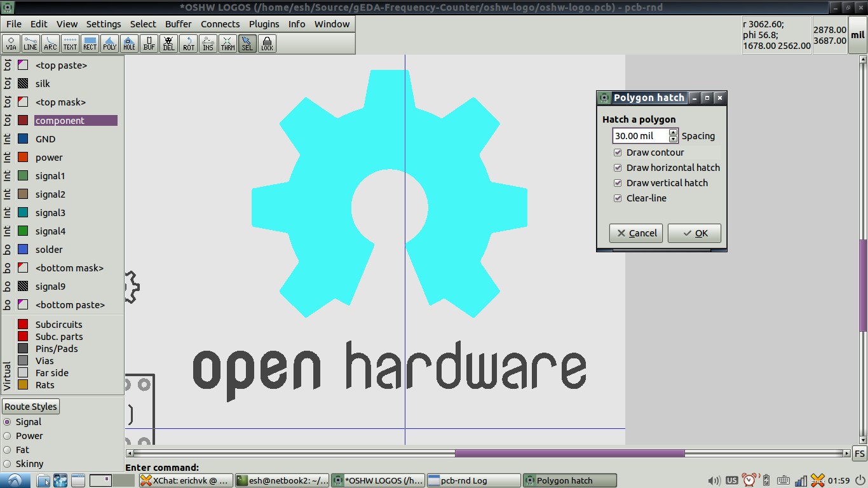Open the mil unit selector
Viewport: 868px width, 488px height.
click(858, 36)
